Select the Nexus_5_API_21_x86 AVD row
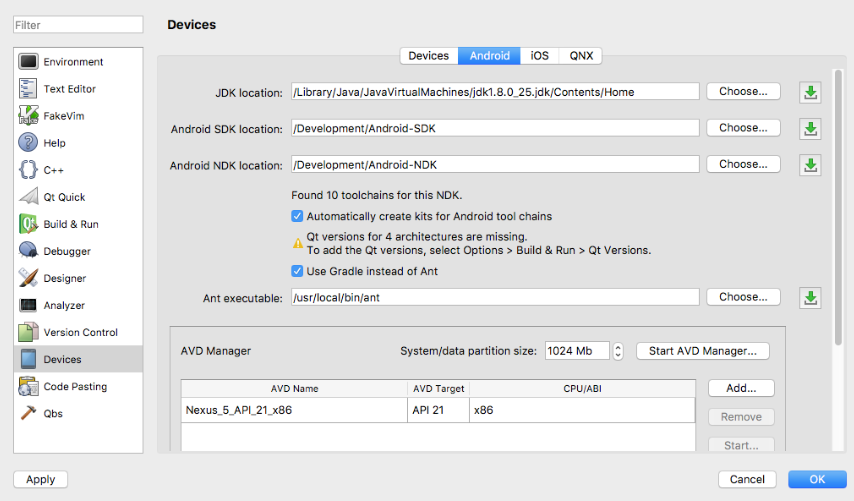The image size is (854, 501). (x=438, y=410)
